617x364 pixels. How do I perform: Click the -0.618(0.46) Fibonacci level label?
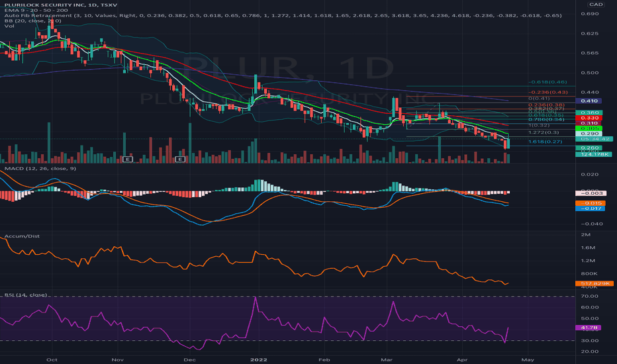pyautogui.click(x=547, y=82)
